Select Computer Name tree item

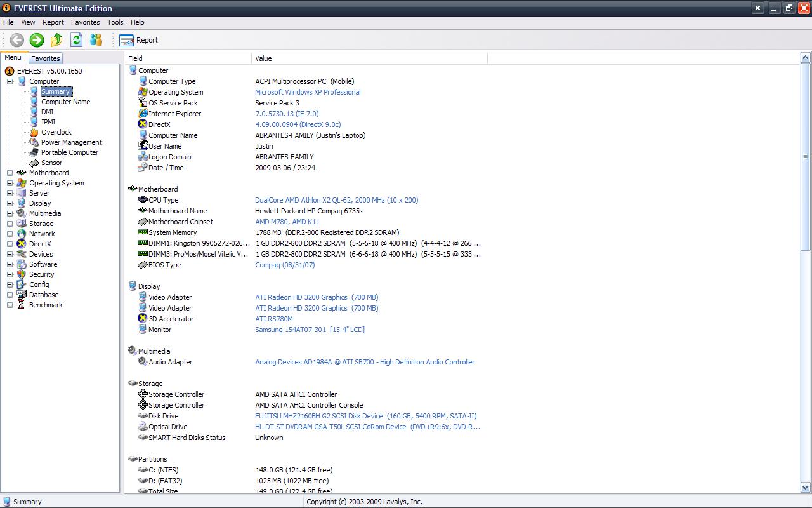tap(66, 102)
